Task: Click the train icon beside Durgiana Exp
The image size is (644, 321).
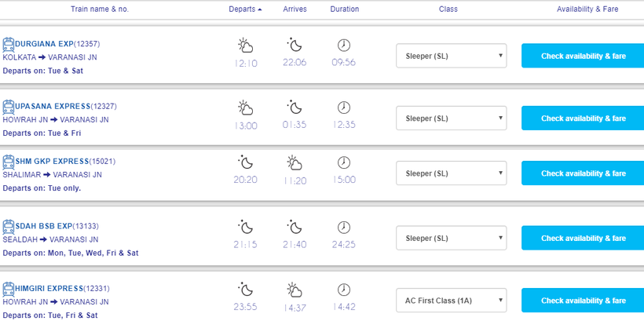Action: point(9,43)
